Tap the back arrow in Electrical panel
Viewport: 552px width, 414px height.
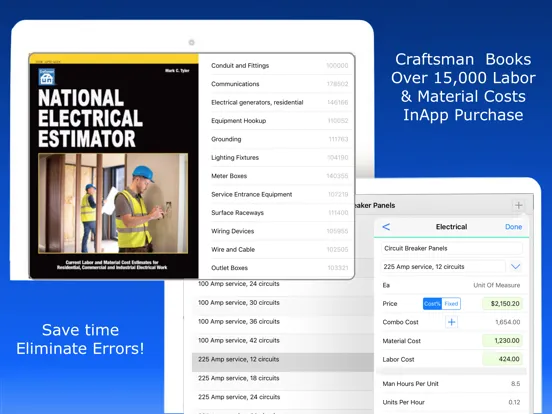click(386, 227)
